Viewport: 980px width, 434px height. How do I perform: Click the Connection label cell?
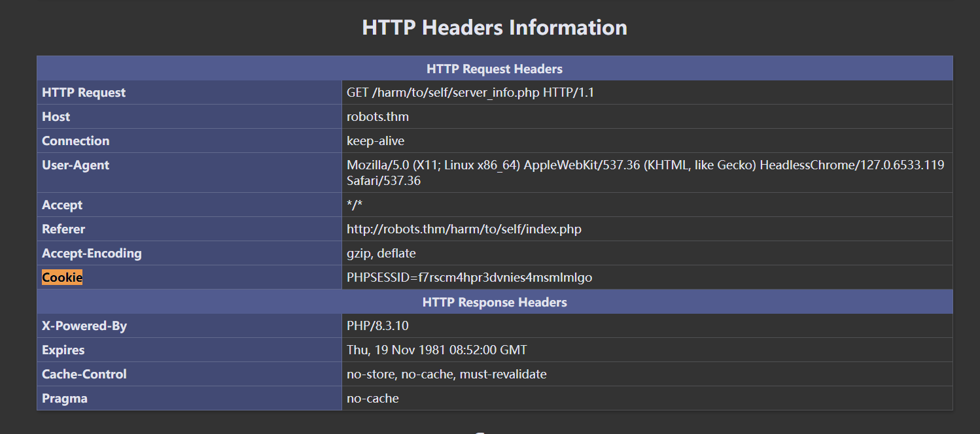pyautogui.click(x=190, y=141)
